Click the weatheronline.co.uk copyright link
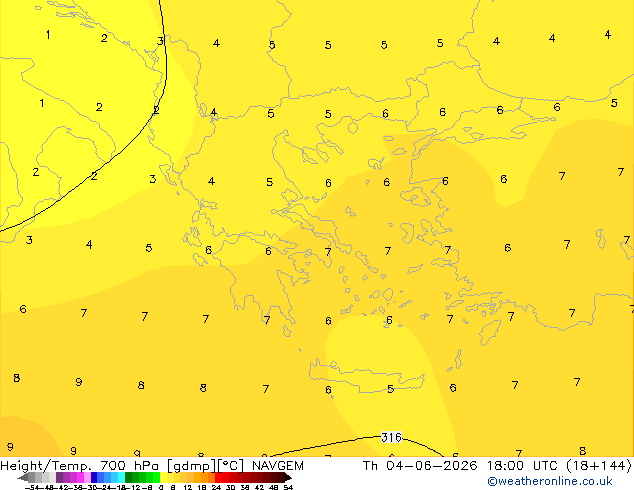Viewport: 634px width, 490px height. coord(550,481)
